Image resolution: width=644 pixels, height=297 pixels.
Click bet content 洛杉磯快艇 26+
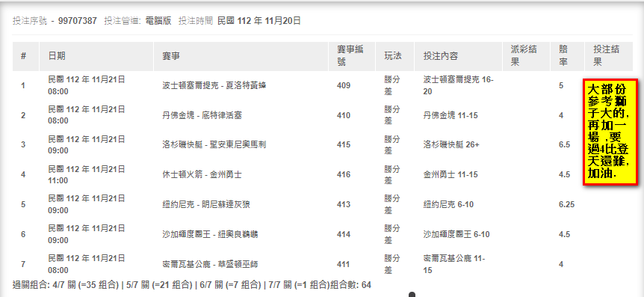pyautogui.click(x=451, y=145)
